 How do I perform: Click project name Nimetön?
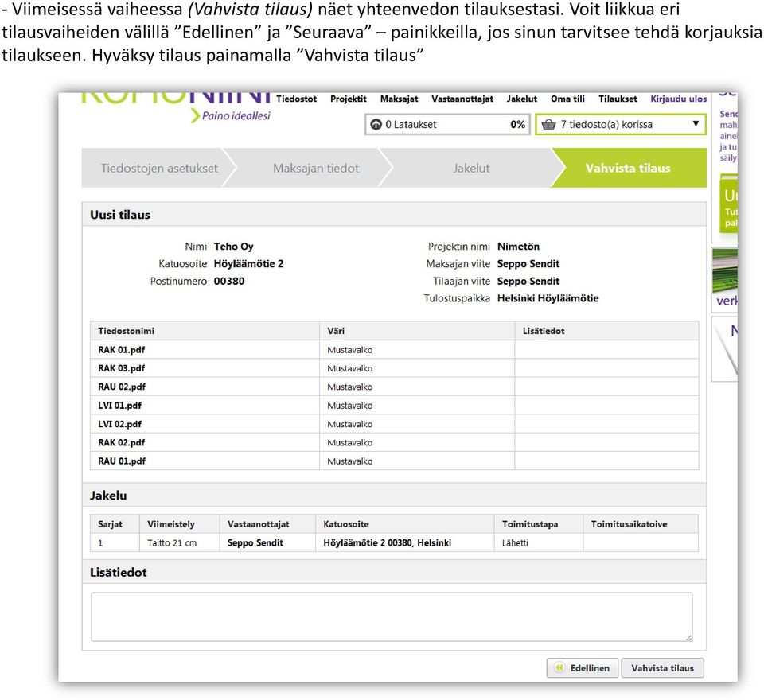point(518,247)
